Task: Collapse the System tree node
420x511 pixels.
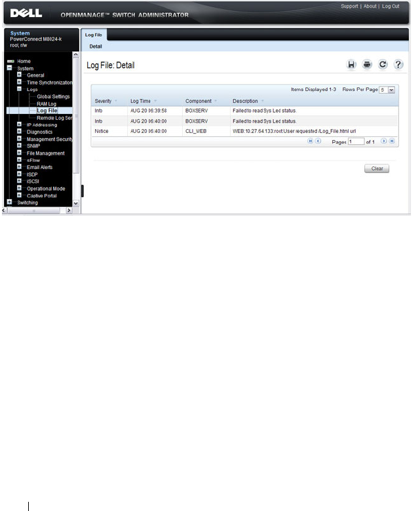Action: 9,67
